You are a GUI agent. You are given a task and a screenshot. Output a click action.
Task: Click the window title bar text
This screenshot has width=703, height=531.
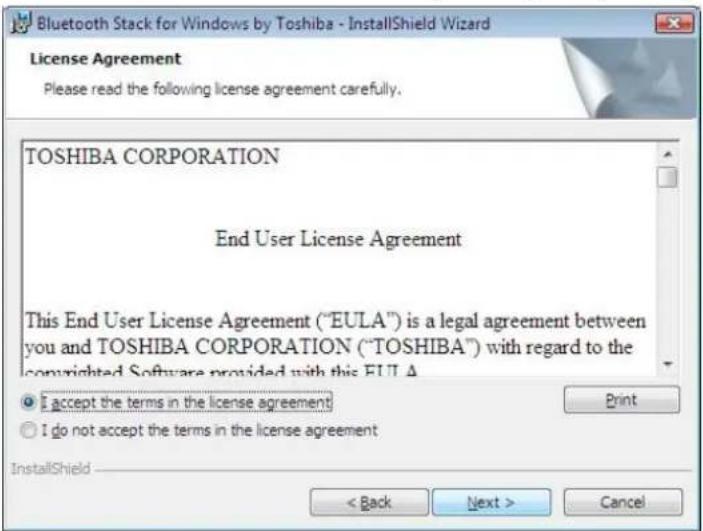point(263,23)
